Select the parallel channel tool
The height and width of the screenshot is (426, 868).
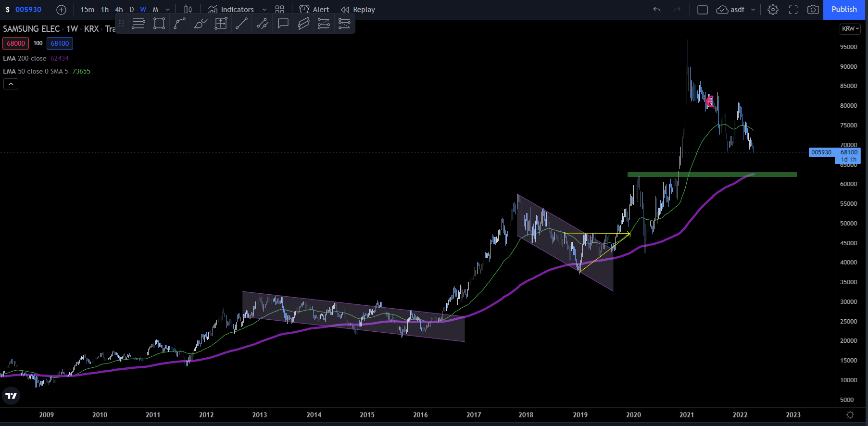(x=303, y=23)
